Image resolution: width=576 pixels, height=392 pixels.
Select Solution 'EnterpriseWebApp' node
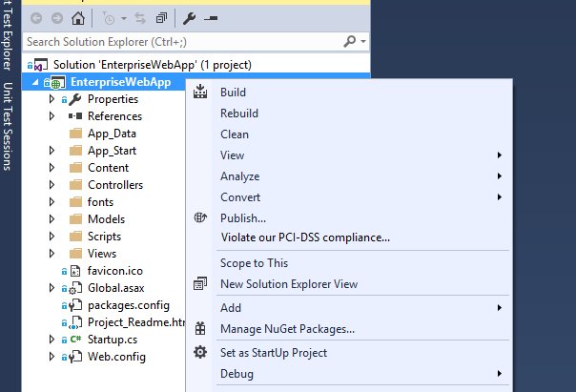click(152, 65)
